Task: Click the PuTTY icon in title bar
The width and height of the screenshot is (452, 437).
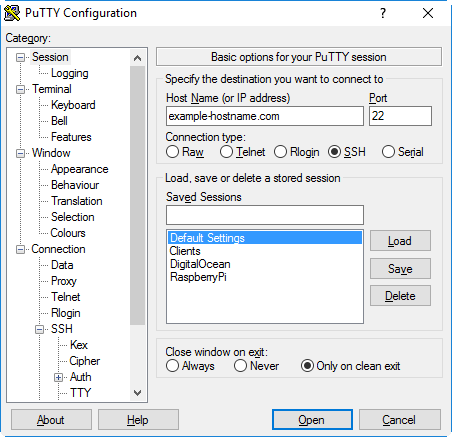Action: [x=12, y=13]
